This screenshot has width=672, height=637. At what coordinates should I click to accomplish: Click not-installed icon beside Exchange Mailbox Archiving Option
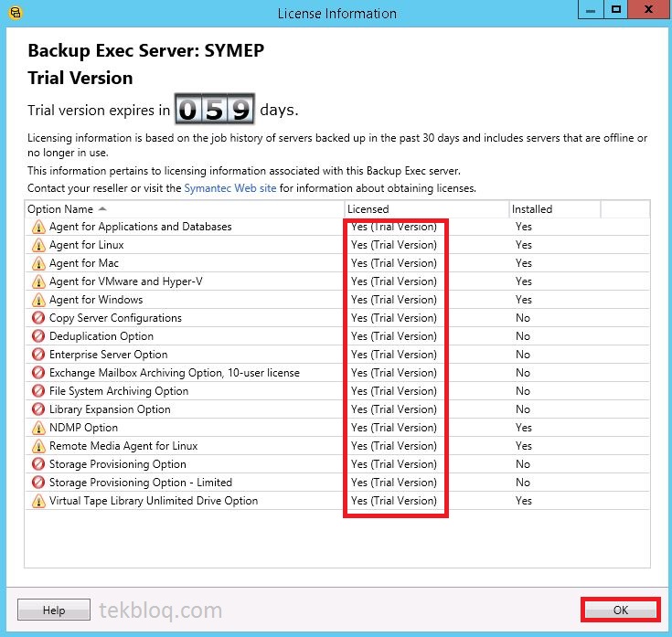38,373
